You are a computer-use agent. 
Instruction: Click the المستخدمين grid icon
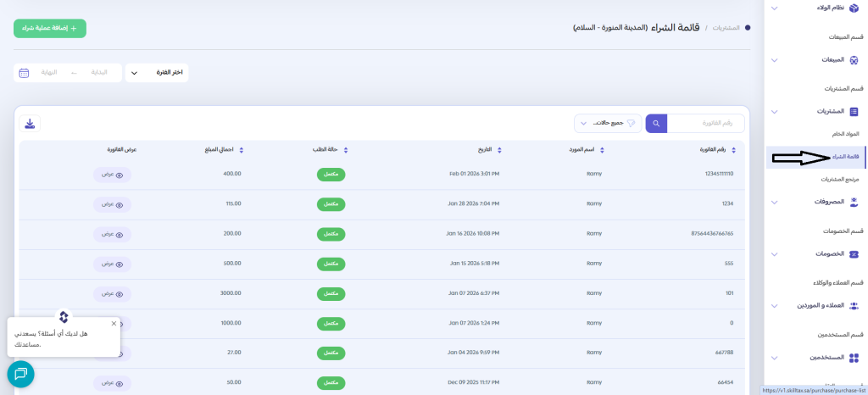coord(854,358)
